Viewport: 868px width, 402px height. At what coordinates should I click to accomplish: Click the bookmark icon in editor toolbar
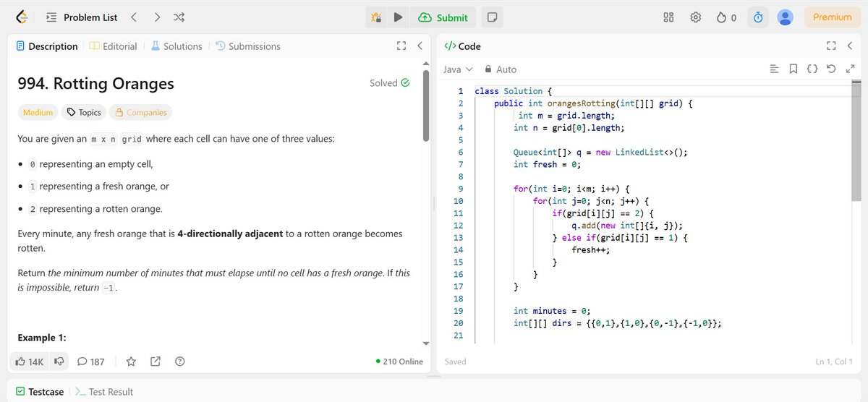click(793, 69)
